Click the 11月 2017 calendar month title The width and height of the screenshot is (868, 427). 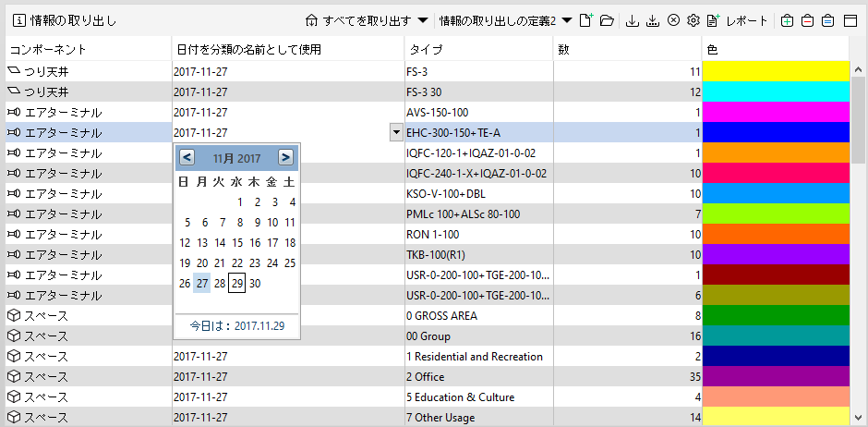coord(237,158)
